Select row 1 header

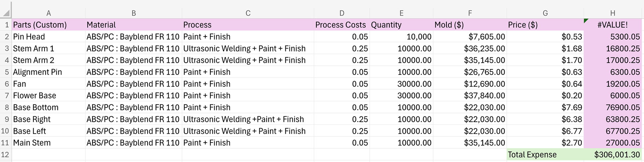6,25
